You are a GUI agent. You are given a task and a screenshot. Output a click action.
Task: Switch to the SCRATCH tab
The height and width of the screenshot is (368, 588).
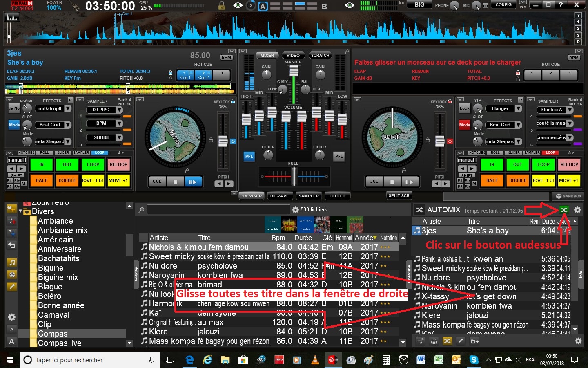pos(320,56)
